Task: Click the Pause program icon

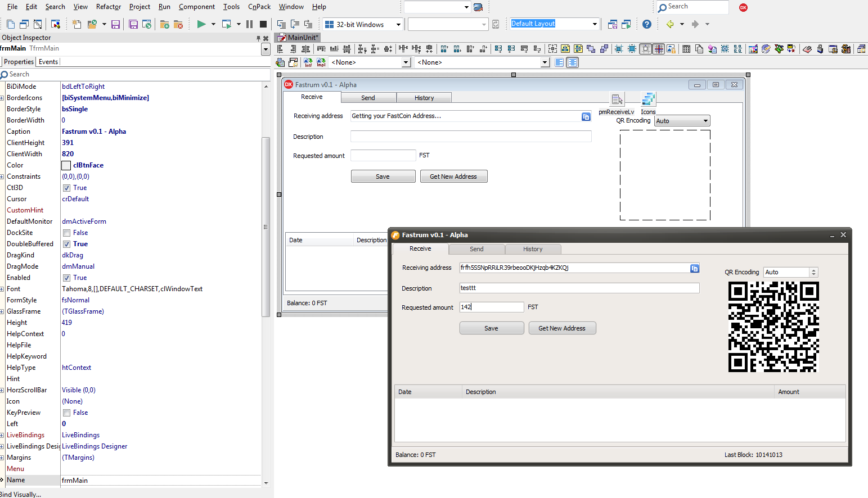Action: coord(249,24)
